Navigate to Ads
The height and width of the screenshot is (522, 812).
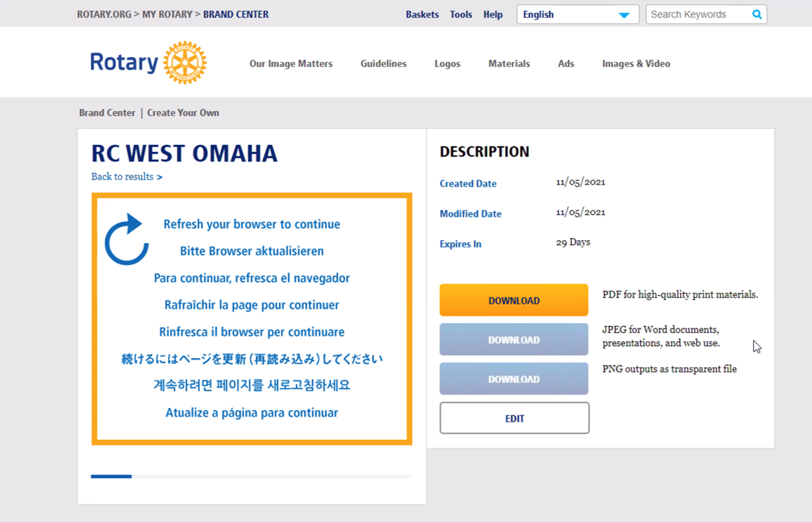point(566,63)
